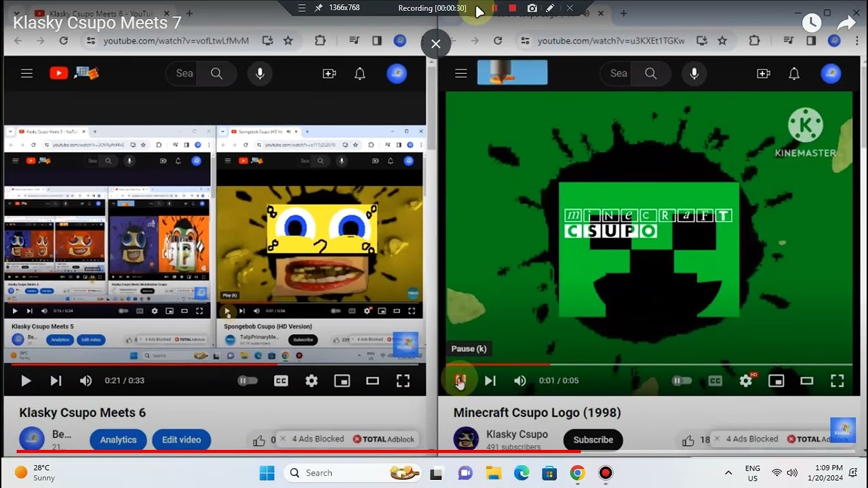Click the right player's progress bar
868x488 pixels.
650,364
